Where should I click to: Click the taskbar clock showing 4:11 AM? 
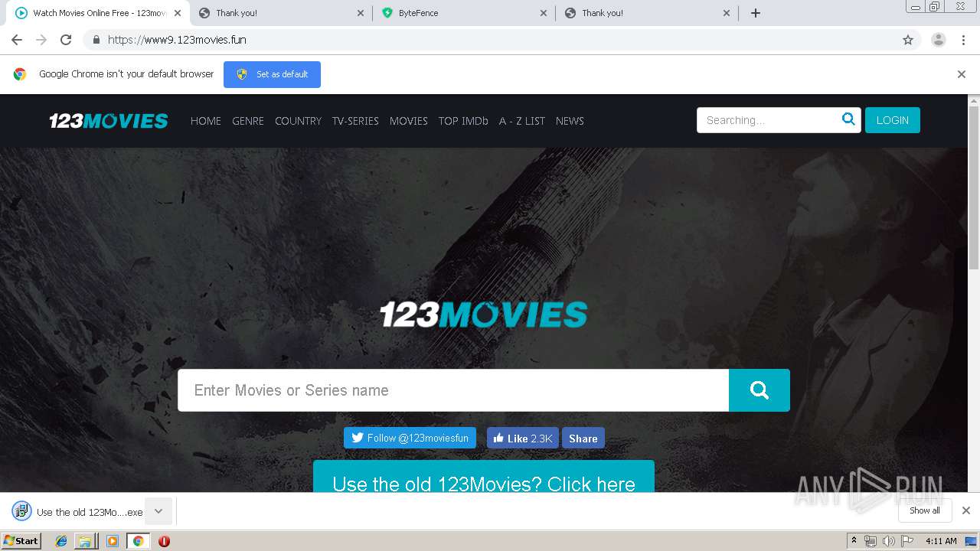tap(941, 541)
